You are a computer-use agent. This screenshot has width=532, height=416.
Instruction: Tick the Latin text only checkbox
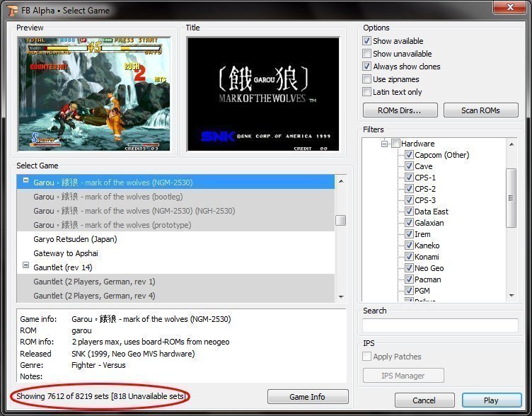tap(366, 92)
